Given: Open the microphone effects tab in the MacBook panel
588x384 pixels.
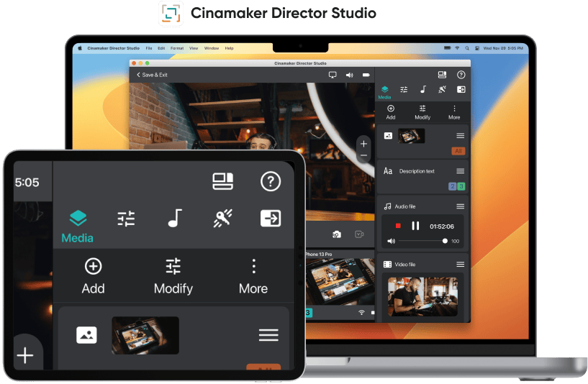Looking at the screenshot, I should coord(442,89).
